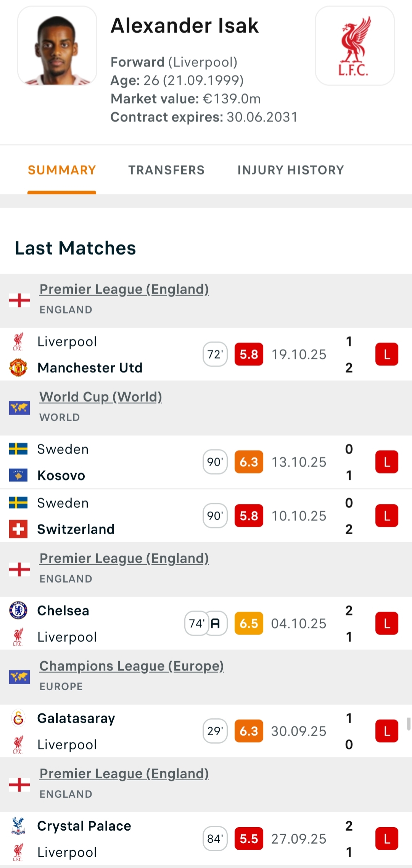
Task: Click the 5.8 rating on 19.10.25 match
Action: [x=249, y=354]
